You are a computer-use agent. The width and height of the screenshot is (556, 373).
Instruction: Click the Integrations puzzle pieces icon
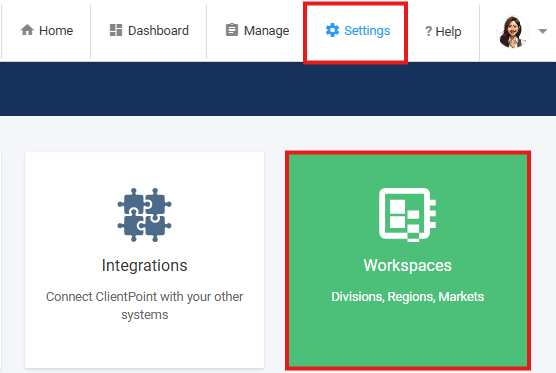pos(144,215)
